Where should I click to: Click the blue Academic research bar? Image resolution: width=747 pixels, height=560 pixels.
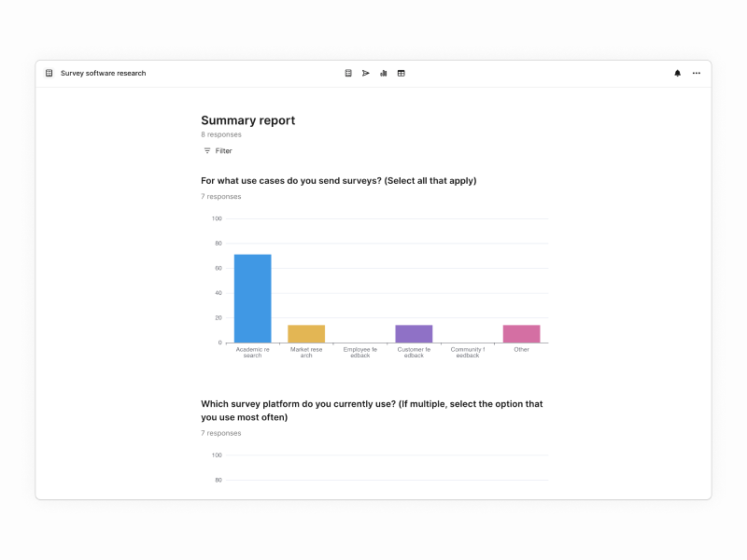click(x=252, y=298)
